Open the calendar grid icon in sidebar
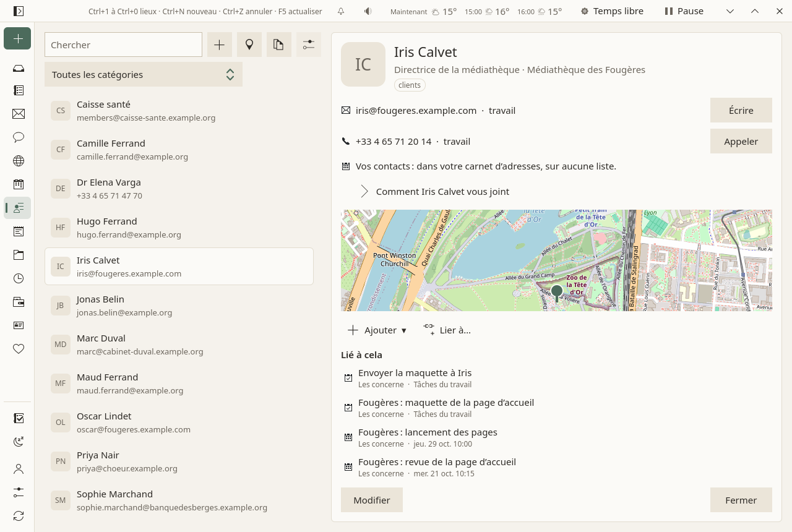This screenshot has width=792, height=532. pos(19,184)
